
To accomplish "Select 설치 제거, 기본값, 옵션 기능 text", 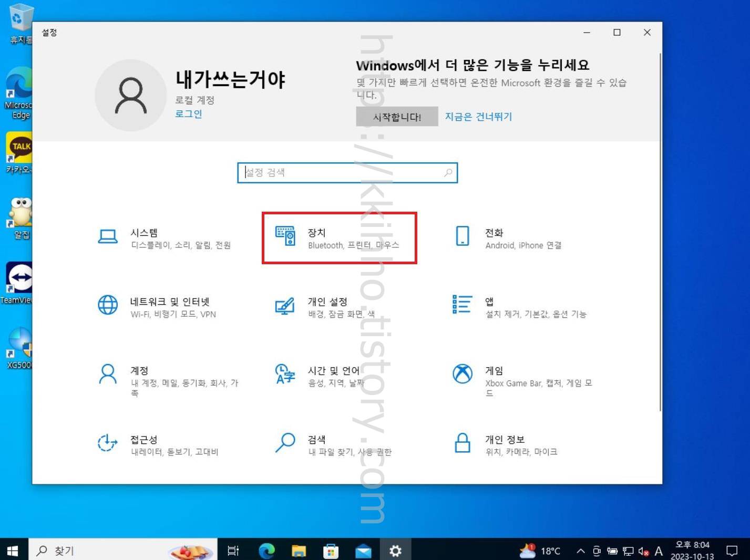I will point(536,314).
